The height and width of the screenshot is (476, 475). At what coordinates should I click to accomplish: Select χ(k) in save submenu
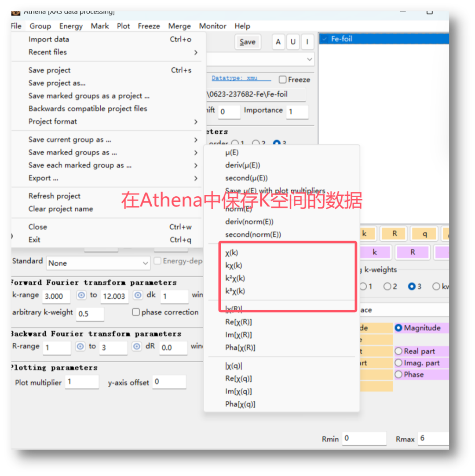(232, 253)
